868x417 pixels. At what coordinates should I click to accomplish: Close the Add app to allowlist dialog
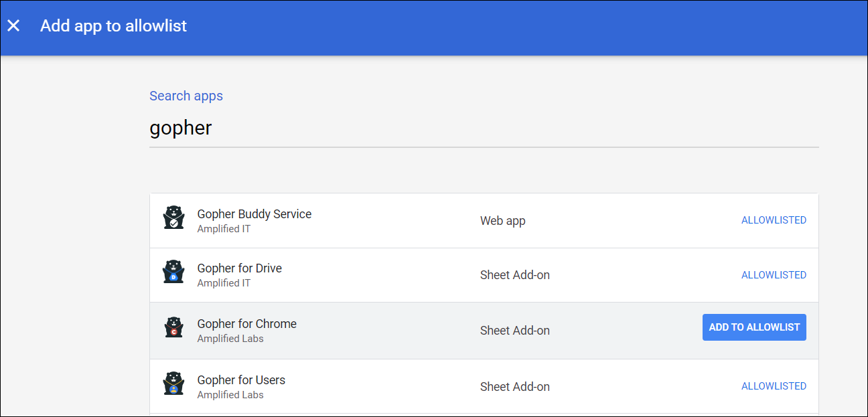tap(13, 26)
